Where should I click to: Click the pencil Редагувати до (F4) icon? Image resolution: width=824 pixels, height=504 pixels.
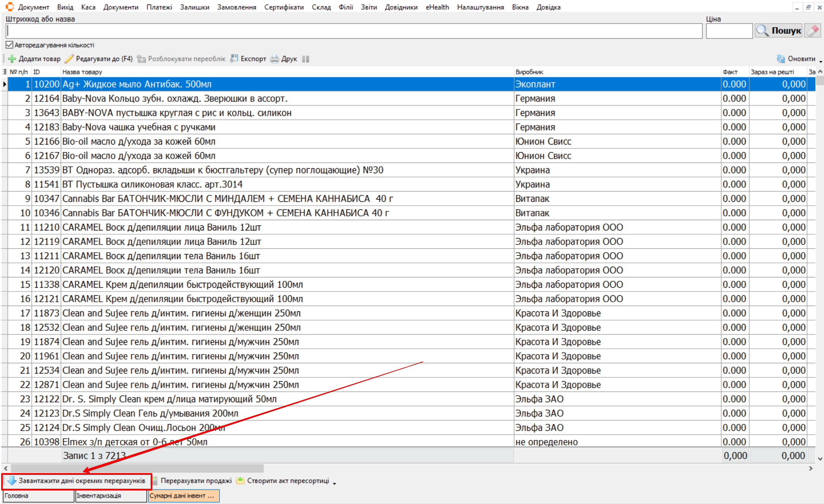(69, 59)
